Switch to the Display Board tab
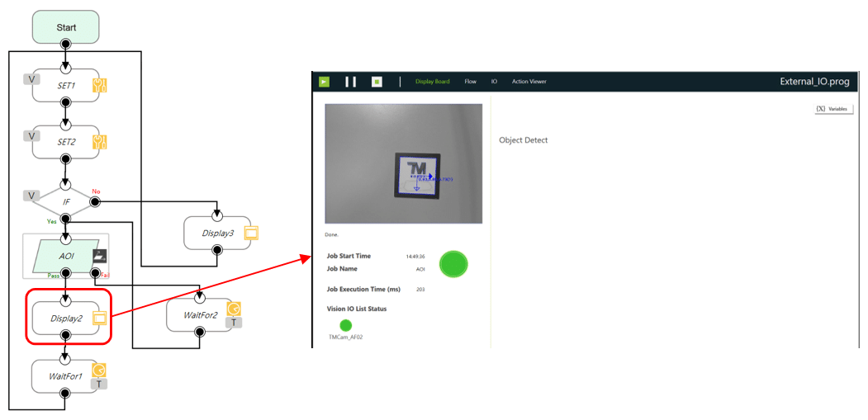The width and height of the screenshot is (868, 420). point(432,82)
